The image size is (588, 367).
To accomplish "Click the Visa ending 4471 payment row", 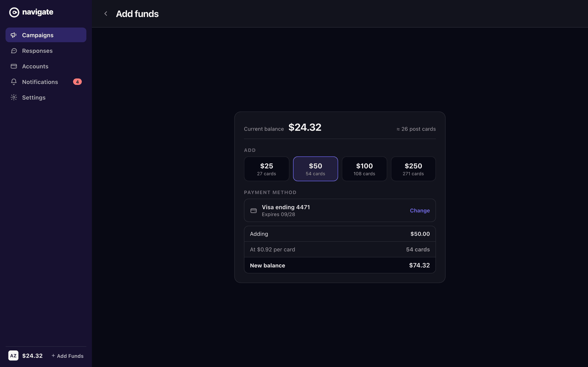I will [340, 210].
